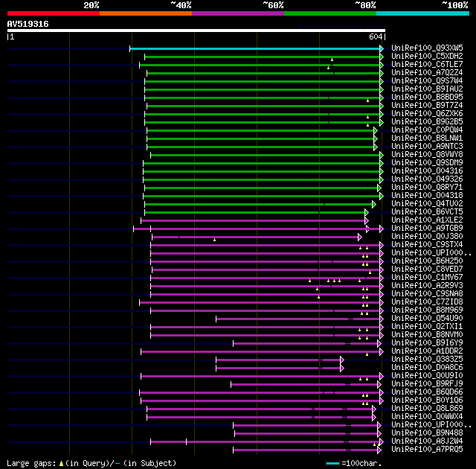Select the AV519316 query name label
This screenshot has height=469, width=476.
pos(28,25)
